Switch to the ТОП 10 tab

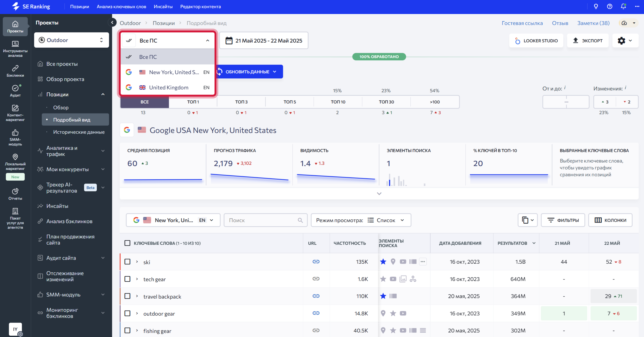(x=338, y=102)
